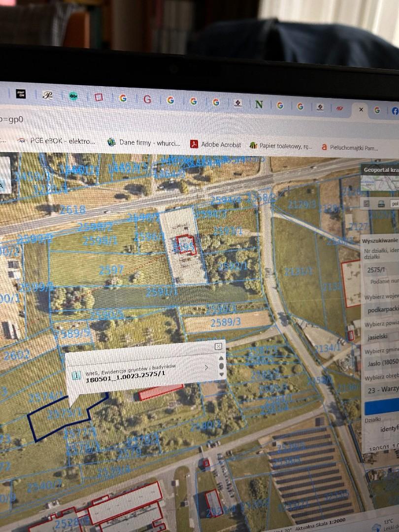Click the popup scrollbar thumb

pyautogui.click(x=222, y=366)
